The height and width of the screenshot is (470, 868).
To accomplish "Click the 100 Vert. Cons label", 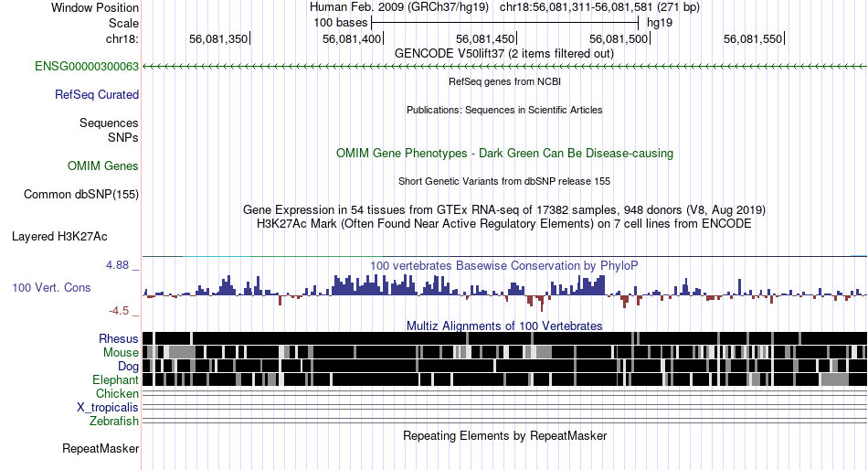I will click(51, 288).
